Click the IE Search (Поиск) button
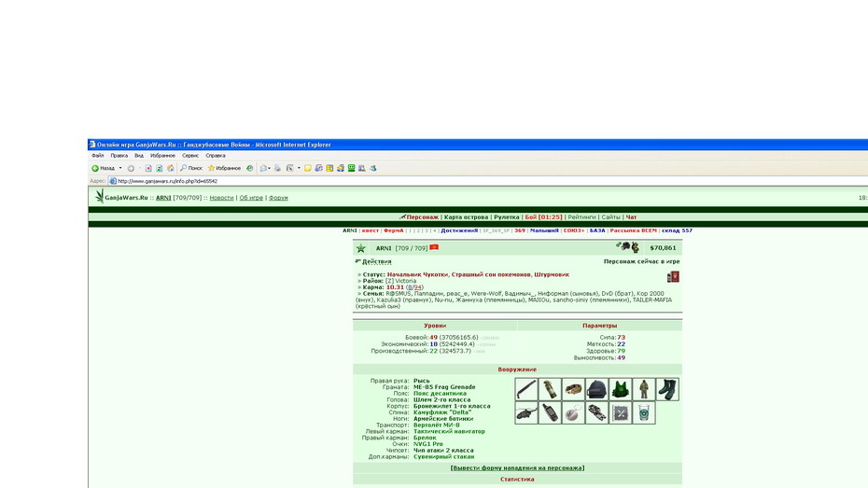 pos(191,168)
